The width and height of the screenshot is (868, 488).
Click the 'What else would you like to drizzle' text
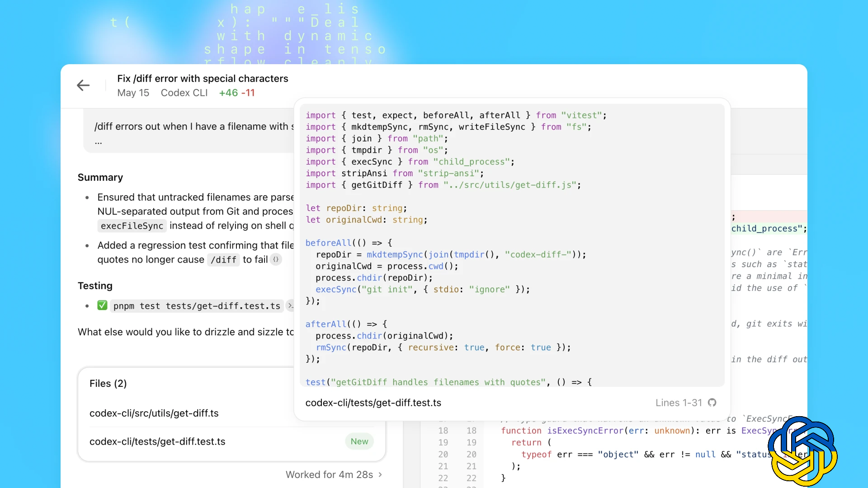186,332
